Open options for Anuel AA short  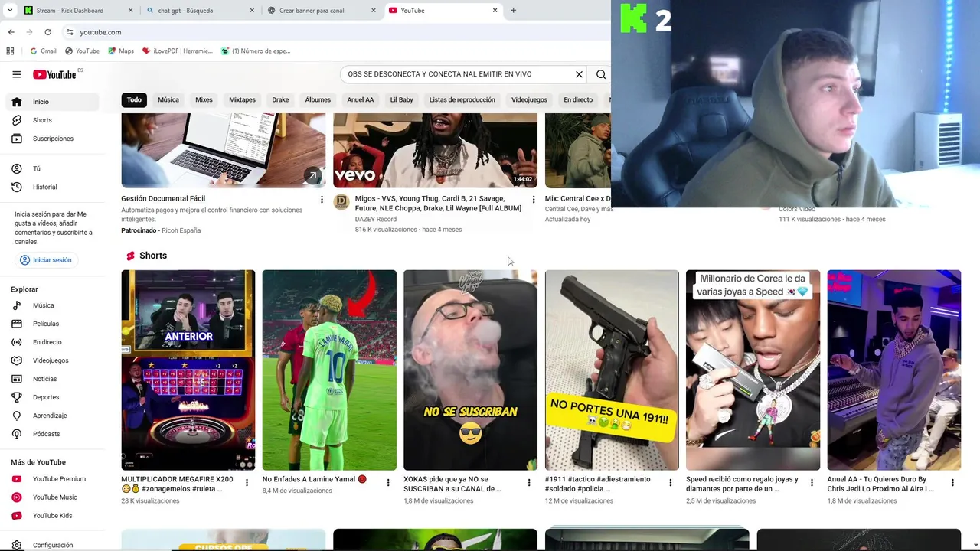pyautogui.click(x=952, y=483)
